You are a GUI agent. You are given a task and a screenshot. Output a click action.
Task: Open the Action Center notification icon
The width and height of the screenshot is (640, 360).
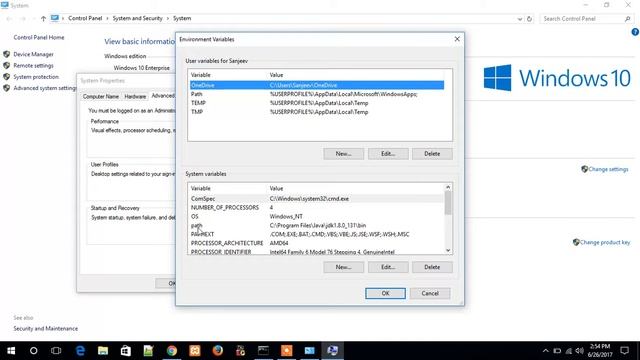[624, 351]
